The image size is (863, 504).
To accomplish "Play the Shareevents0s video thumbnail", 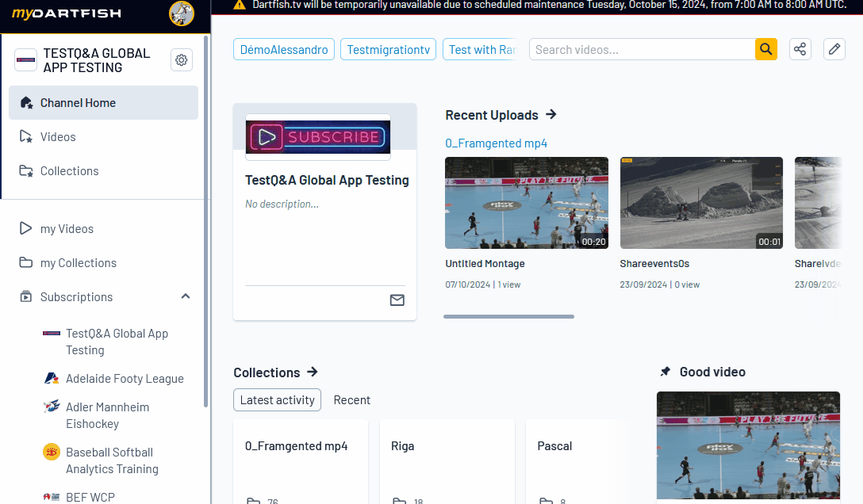I will point(701,203).
